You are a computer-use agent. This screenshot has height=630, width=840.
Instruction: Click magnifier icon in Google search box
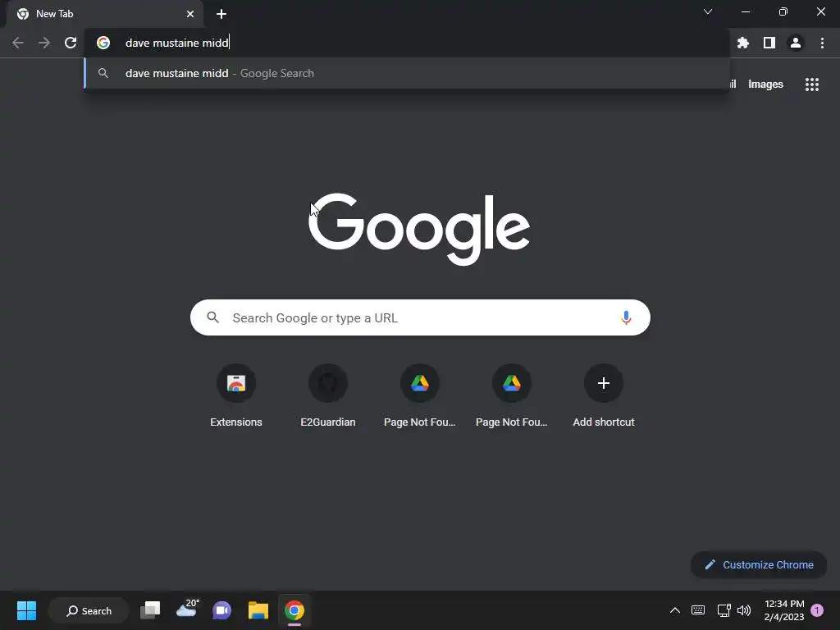(212, 317)
